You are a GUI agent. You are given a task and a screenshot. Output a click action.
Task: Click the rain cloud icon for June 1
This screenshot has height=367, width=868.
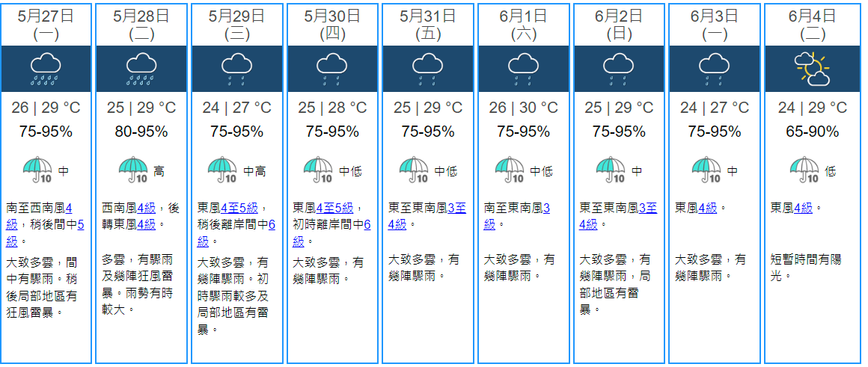coord(523,69)
